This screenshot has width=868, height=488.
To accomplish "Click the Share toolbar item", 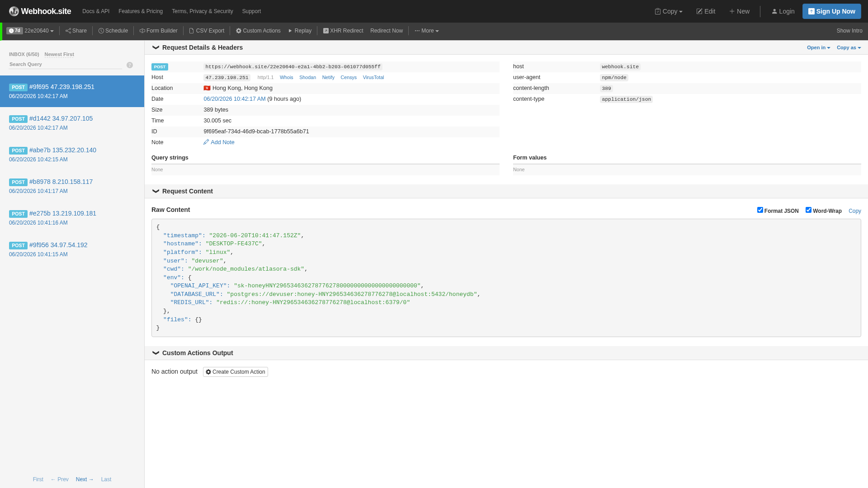I will [76, 31].
